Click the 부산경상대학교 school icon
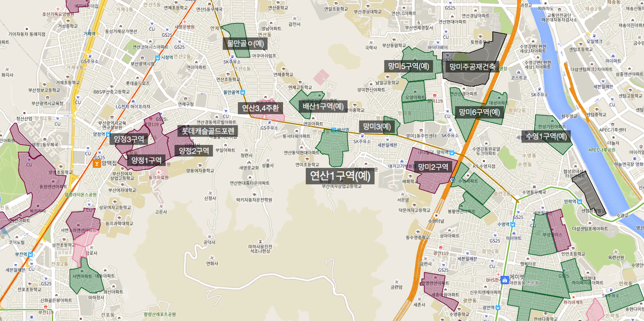 coord(367,7)
